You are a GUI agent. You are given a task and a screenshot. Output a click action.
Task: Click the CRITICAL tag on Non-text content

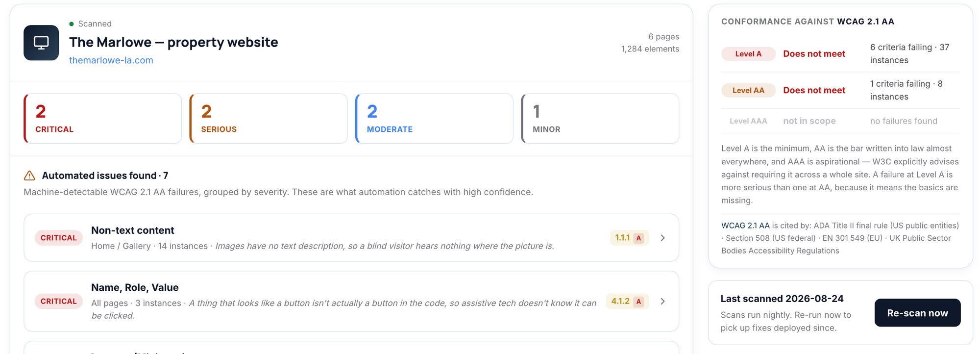pyautogui.click(x=59, y=238)
